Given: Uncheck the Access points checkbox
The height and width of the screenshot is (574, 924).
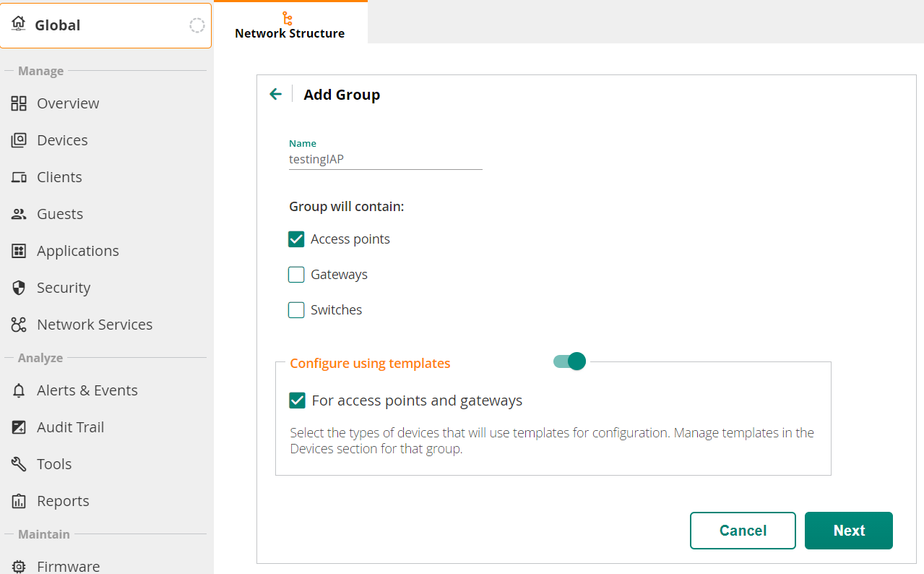Looking at the screenshot, I should [x=296, y=239].
